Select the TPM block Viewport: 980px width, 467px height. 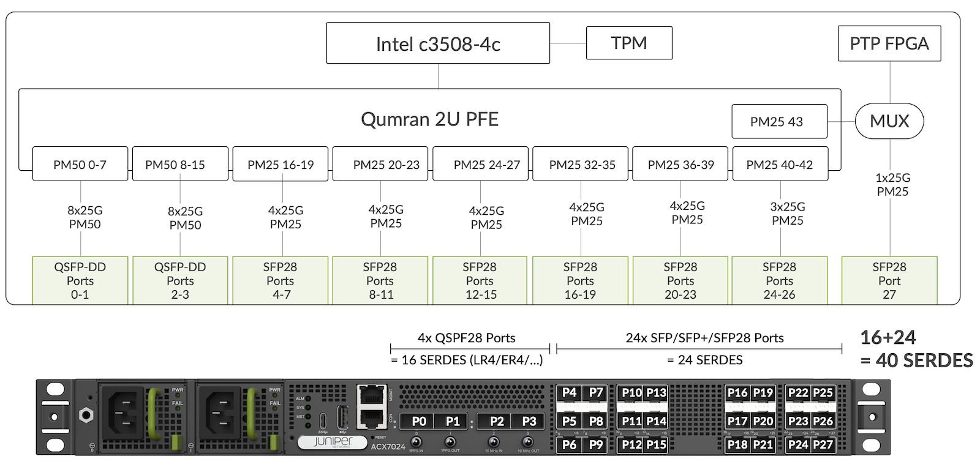629,43
